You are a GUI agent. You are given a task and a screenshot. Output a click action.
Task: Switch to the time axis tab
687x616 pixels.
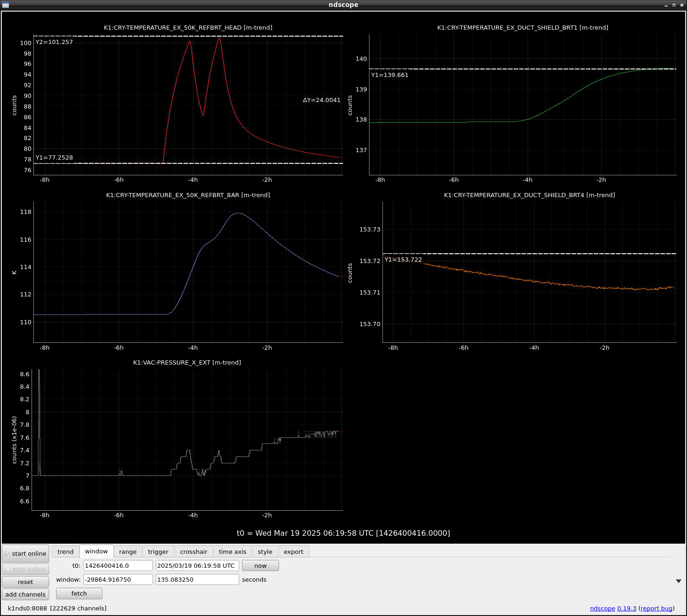click(x=233, y=552)
